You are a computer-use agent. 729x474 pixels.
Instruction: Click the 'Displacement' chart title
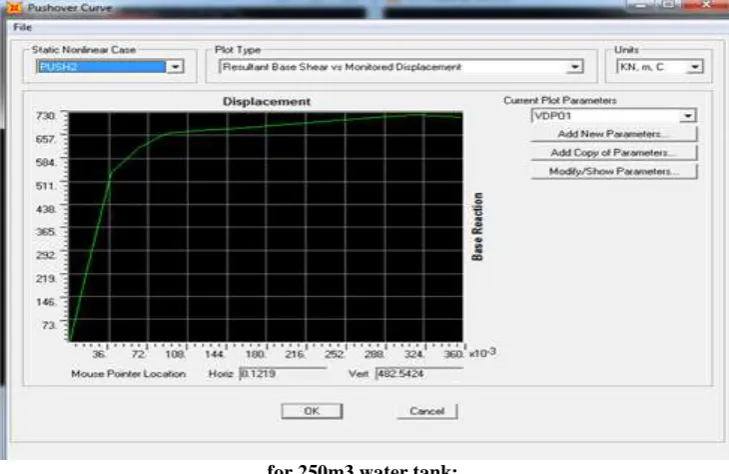[x=266, y=101]
